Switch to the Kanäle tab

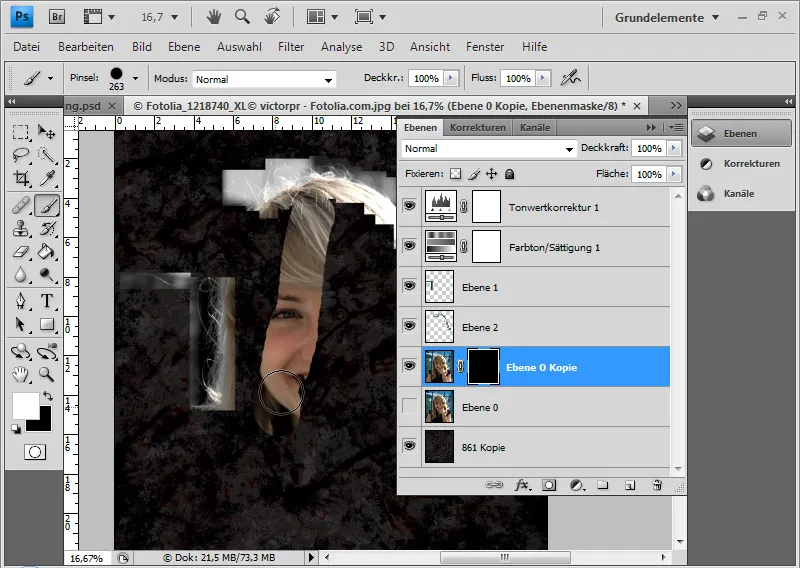535,128
